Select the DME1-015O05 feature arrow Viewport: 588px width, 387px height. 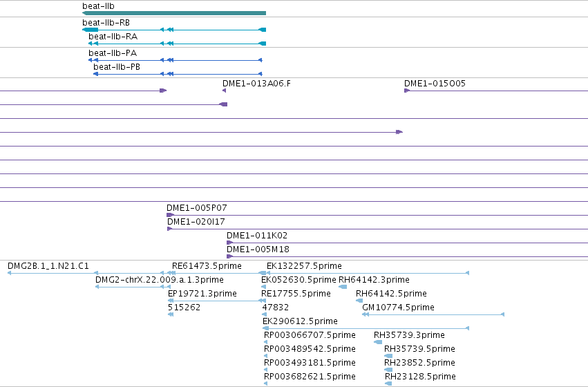pyautogui.click(x=407, y=91)
